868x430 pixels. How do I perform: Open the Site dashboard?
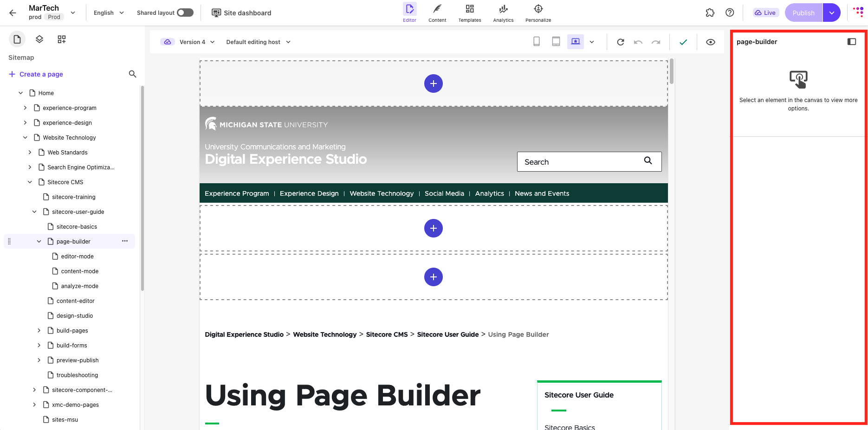pyautogui.click(x=241, y=13)
